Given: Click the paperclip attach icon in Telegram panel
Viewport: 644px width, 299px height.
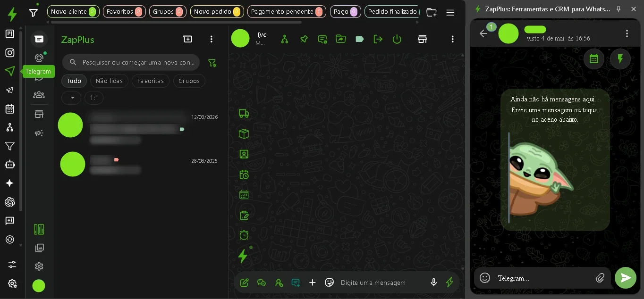Looking at the screenshot, I should [600, 278].
